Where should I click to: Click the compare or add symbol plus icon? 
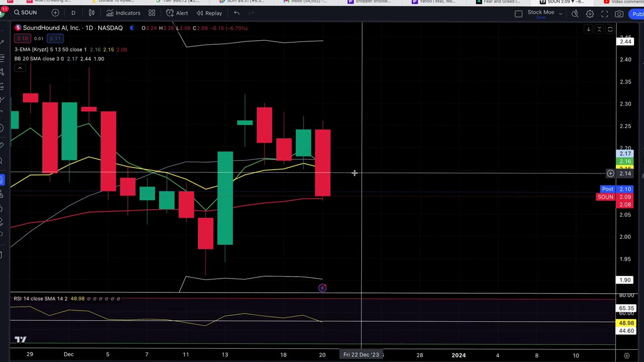(x=55, y=13)
